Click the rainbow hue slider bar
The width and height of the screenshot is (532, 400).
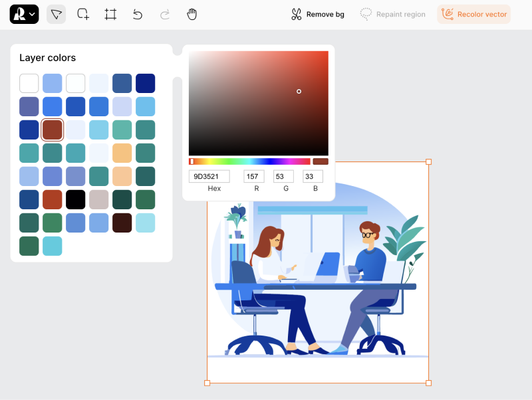pos(249,161)
